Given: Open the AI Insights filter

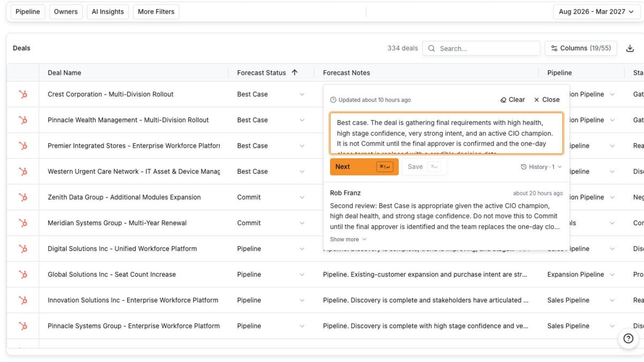Looking at the screenshot, I should coord(108,12).
